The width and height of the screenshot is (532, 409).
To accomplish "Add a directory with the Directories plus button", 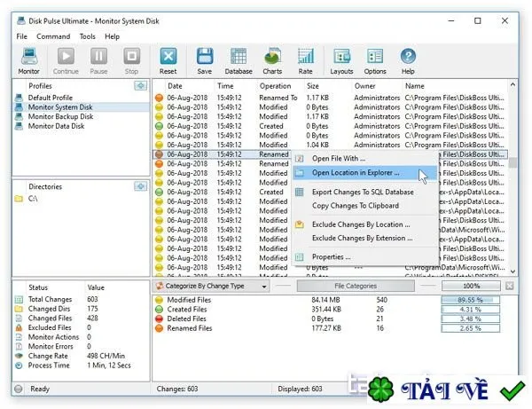I will point(140,186).
